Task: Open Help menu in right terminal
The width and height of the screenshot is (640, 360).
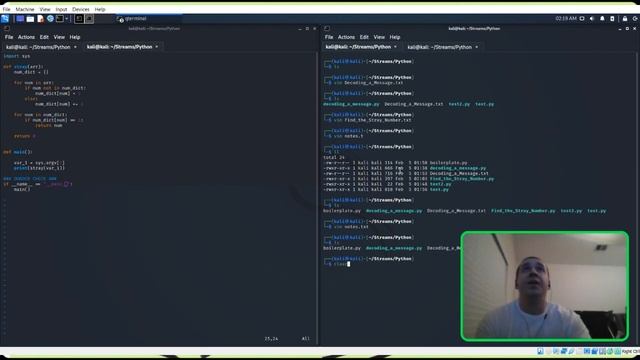Action: click(x=395, y=37)
